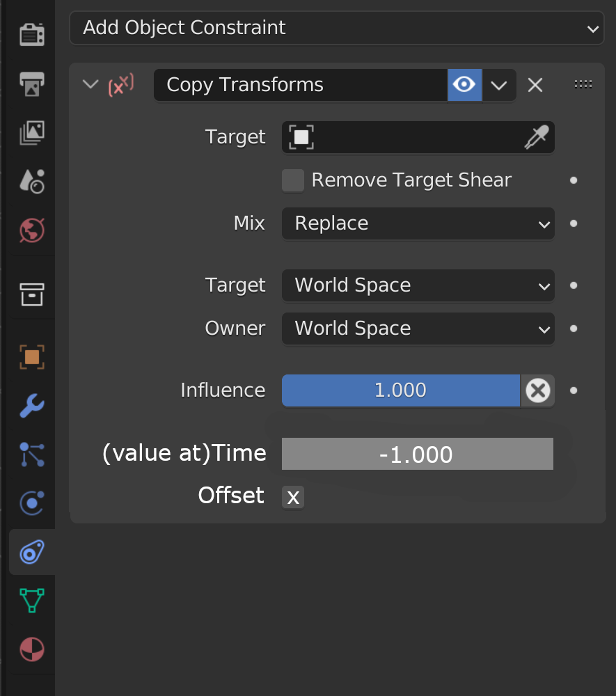616x696 pixels.
Task: Change Owner space from World Space
Action: pyautogui.click(x=418, y=329)
